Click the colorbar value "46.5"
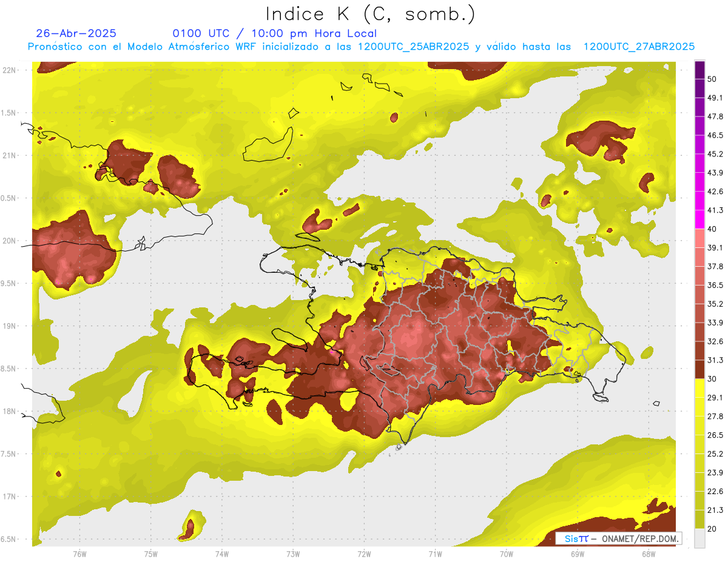Screen dimensions: 728x562 [715, 136]
